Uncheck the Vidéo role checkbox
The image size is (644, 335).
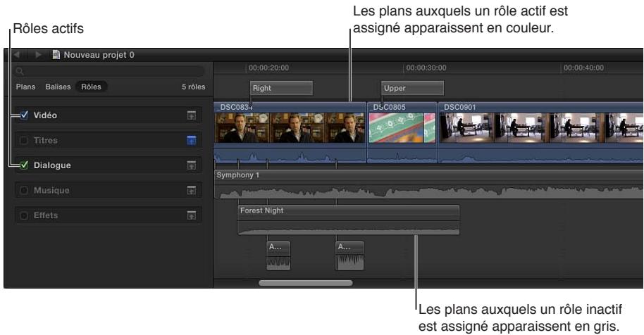pos(24,115)
